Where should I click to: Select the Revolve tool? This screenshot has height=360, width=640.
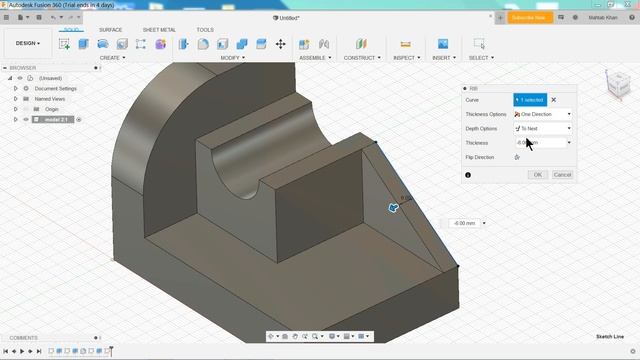[103, 44]
